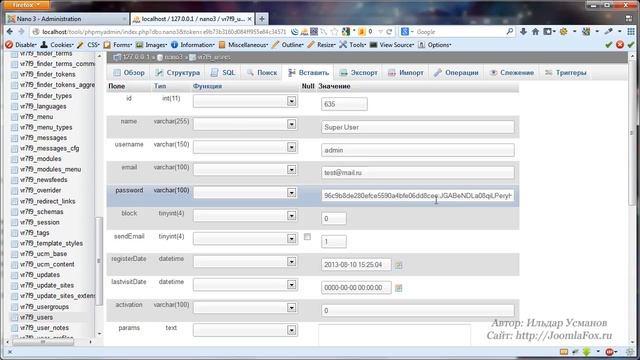The image size is (640, 360).
Task: Click the search magnifier in Google box
Action: coord(510,31)
